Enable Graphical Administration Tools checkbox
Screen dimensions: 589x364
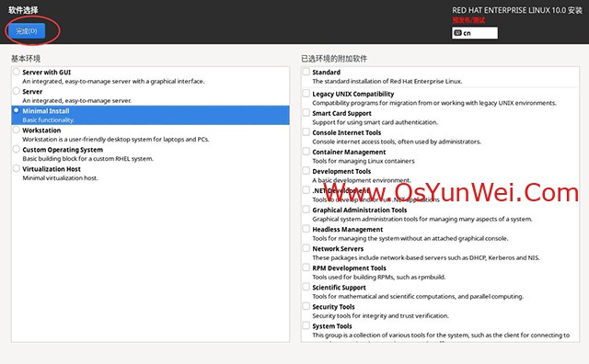click(306, 210)
